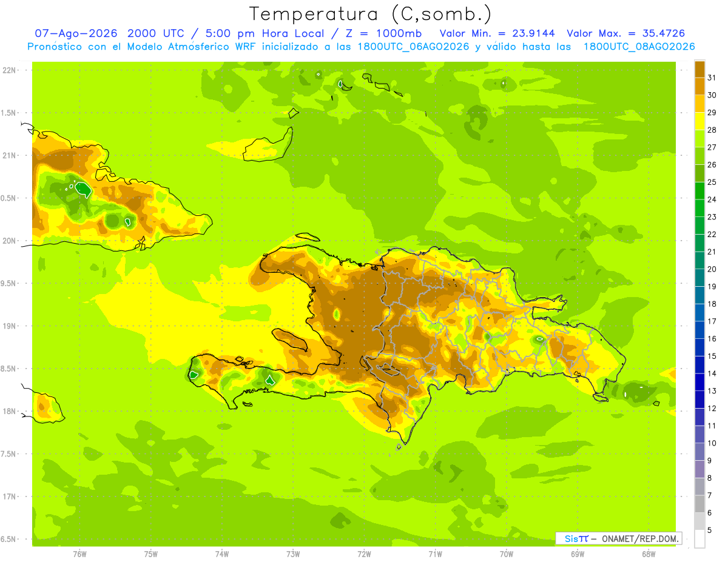Click the "5" value on the color scale
Viewport: 728px width, 562px height.
[710, 530]
